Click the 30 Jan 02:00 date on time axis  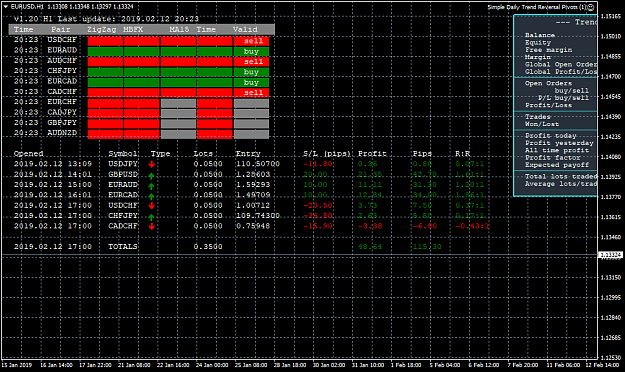(329, 365)
